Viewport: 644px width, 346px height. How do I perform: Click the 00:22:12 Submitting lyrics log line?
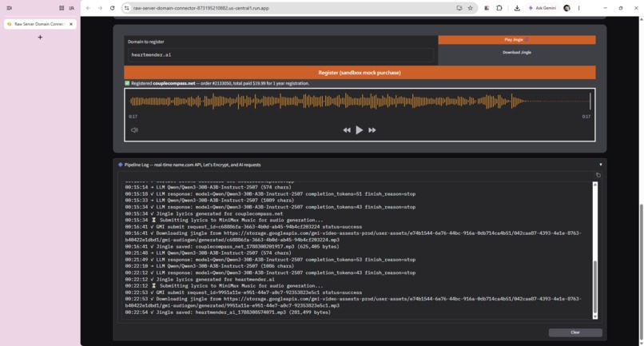click(x=224, y=286)
